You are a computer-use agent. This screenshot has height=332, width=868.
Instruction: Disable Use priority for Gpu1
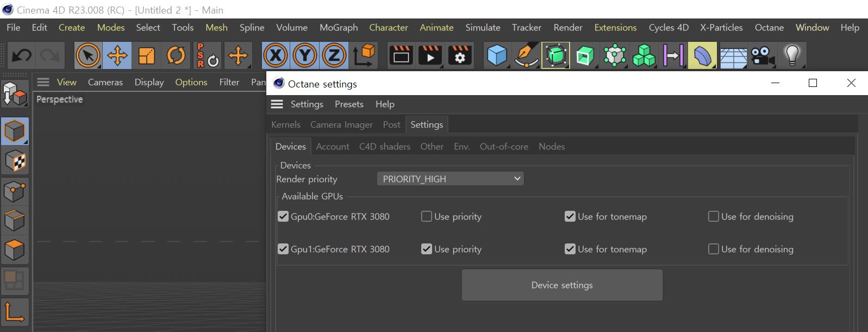[427, 249]
